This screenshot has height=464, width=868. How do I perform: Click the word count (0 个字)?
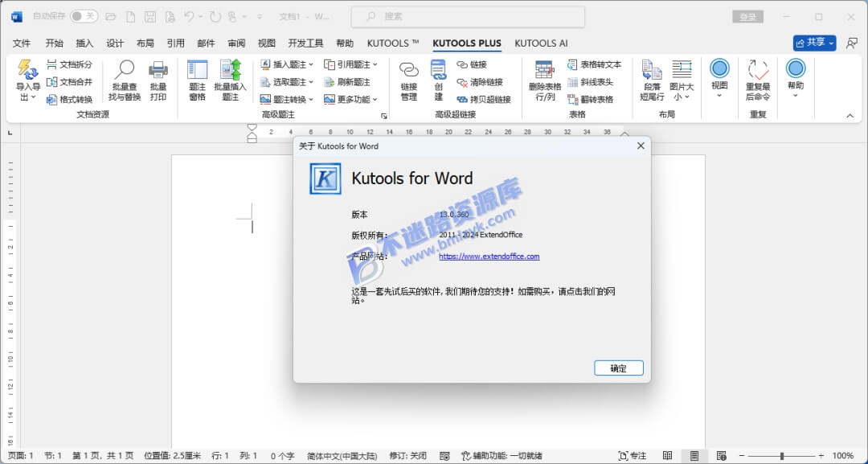click(282, 456)
